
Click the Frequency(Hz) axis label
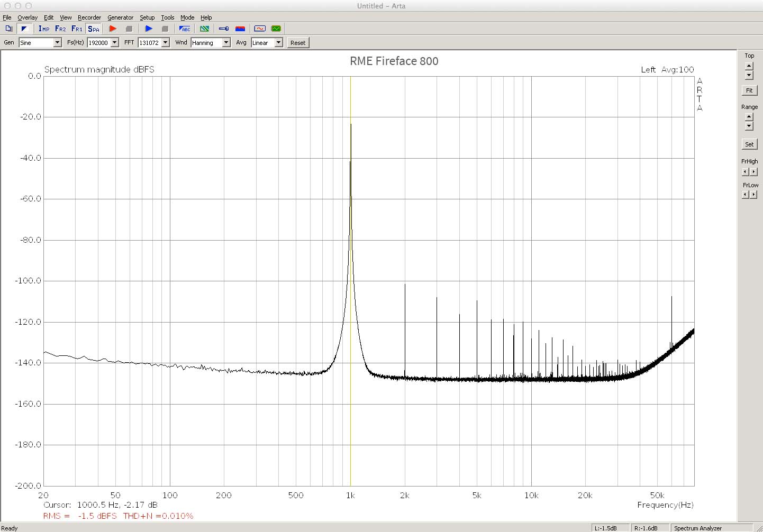(x=665, y=505)
